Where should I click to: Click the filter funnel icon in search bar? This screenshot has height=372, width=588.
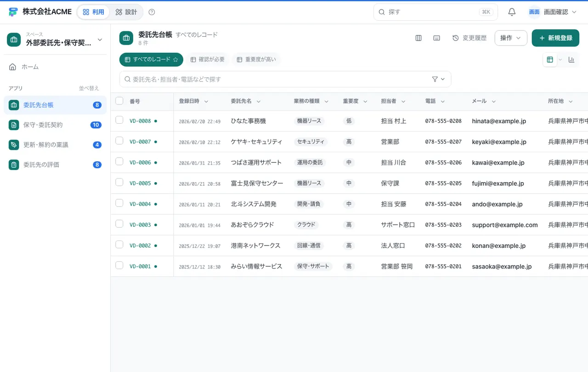pos(435,79)
